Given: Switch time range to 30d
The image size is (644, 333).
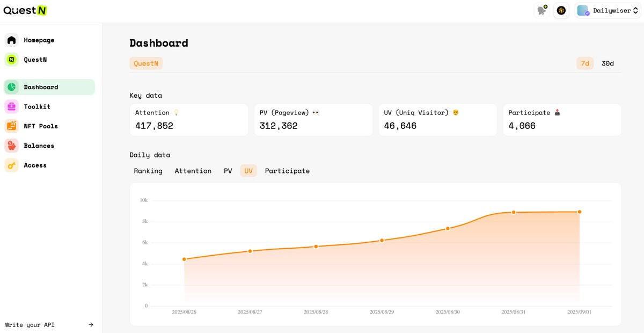Looking at the screenshot, I should (x=608, y=63).
